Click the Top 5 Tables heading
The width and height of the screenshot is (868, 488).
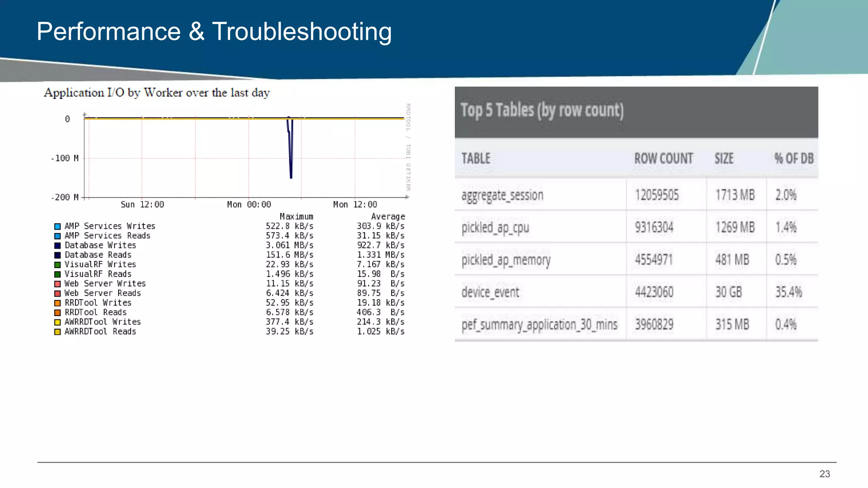pyautogui.click(x=542, y=111)
